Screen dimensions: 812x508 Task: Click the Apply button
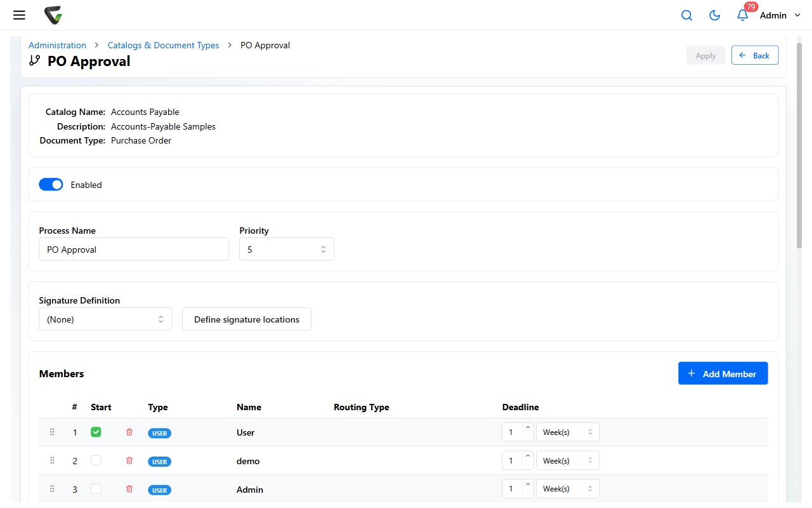705,55
